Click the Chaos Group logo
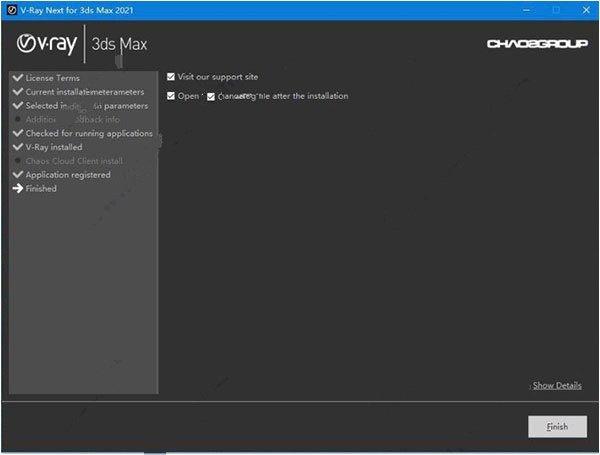Viewport: 600px width, 455px height. click(x=537, y=44)
